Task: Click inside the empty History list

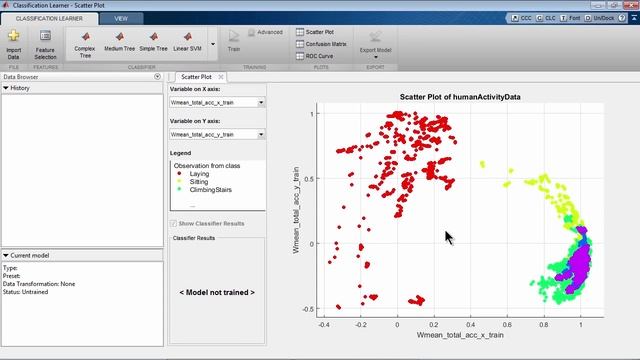Action: point(82,170)
